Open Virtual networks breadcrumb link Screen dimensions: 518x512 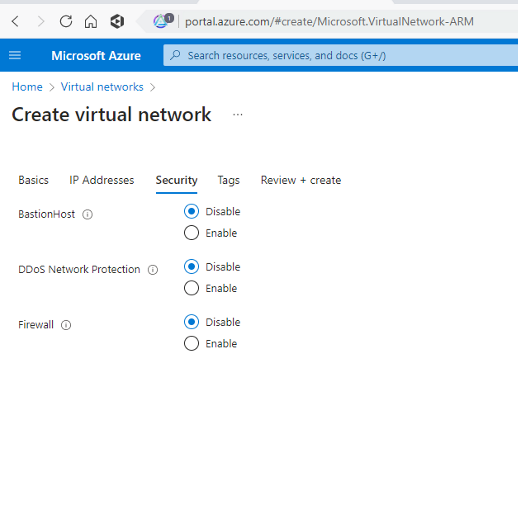(102, 87)
